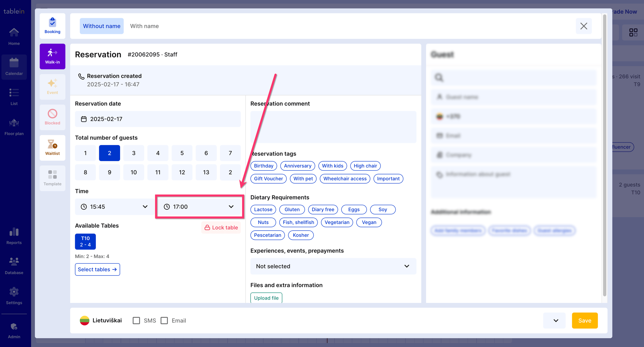Screen dimensions: 644x347
Task: Tick the Email notification checkbox
Action: click(x=164, y=320)
